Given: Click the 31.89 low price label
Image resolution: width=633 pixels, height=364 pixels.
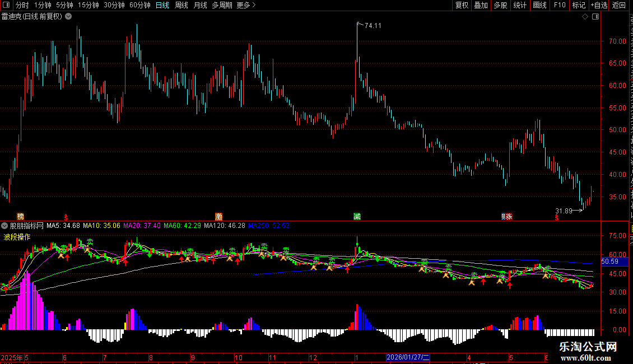Looking at the screenshot, I should (x=564, y=211).
